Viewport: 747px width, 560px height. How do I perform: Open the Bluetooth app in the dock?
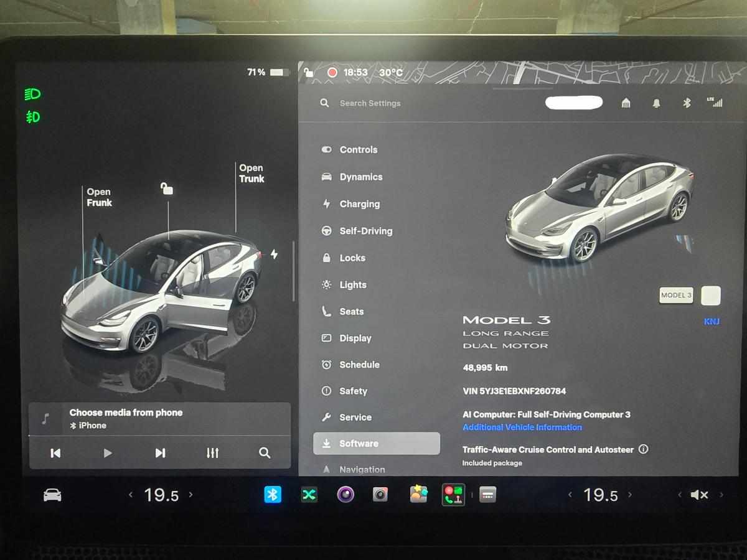click(x=273, y=495)
